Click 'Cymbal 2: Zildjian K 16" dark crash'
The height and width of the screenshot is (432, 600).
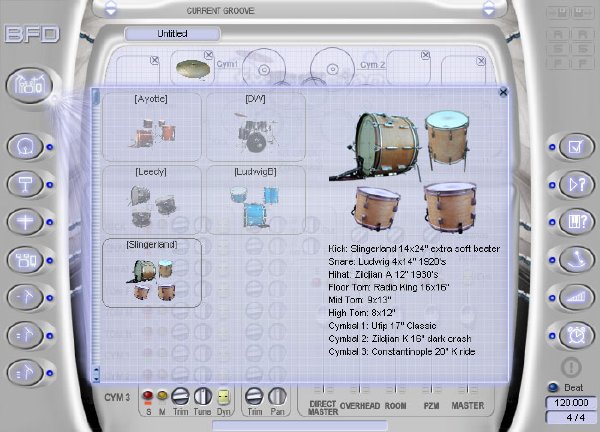click(400, 339)
